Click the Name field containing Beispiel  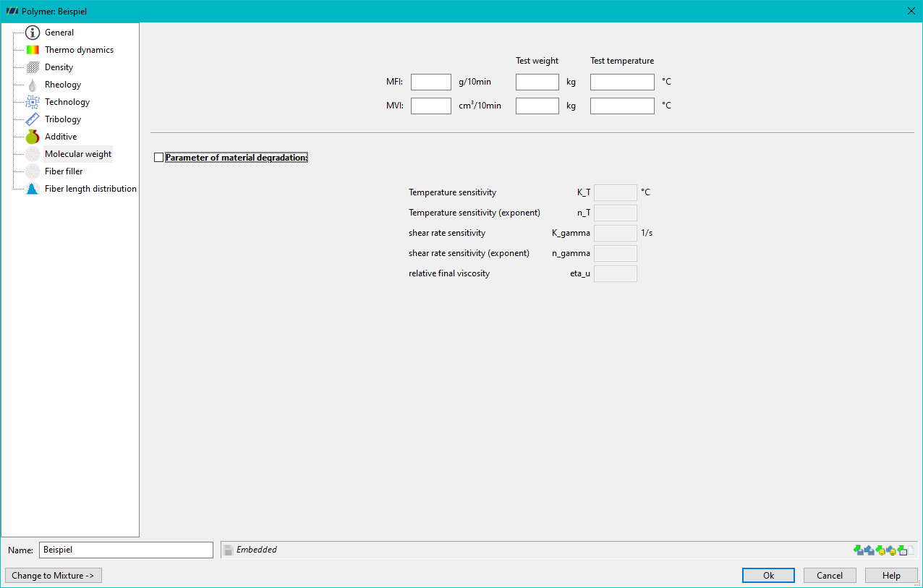pyautogui.click(x=126, y=550)
